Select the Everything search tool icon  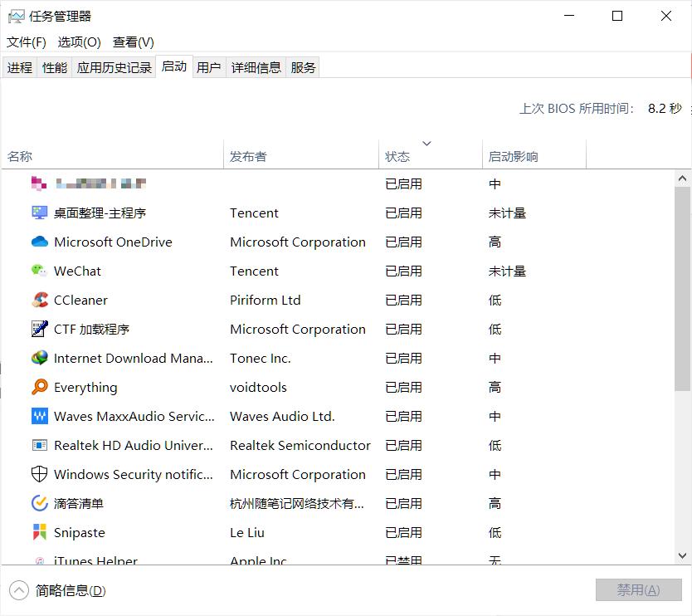(x=39, y=387)
